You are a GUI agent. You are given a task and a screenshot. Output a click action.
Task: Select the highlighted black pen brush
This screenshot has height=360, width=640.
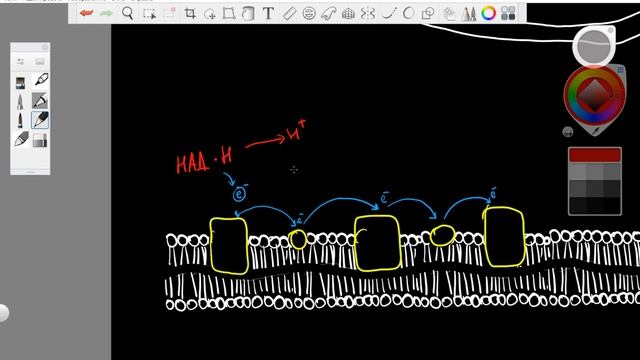click(x=40, y=120)
